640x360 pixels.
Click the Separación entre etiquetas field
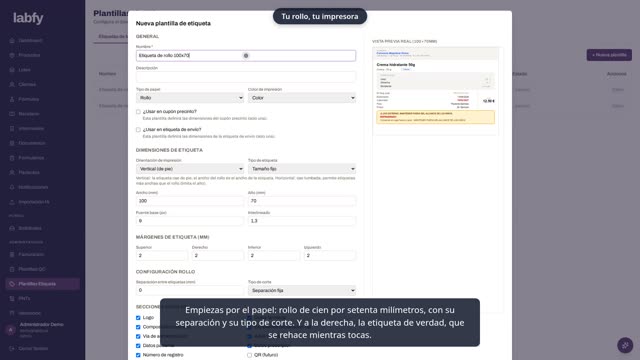[190, 290]
